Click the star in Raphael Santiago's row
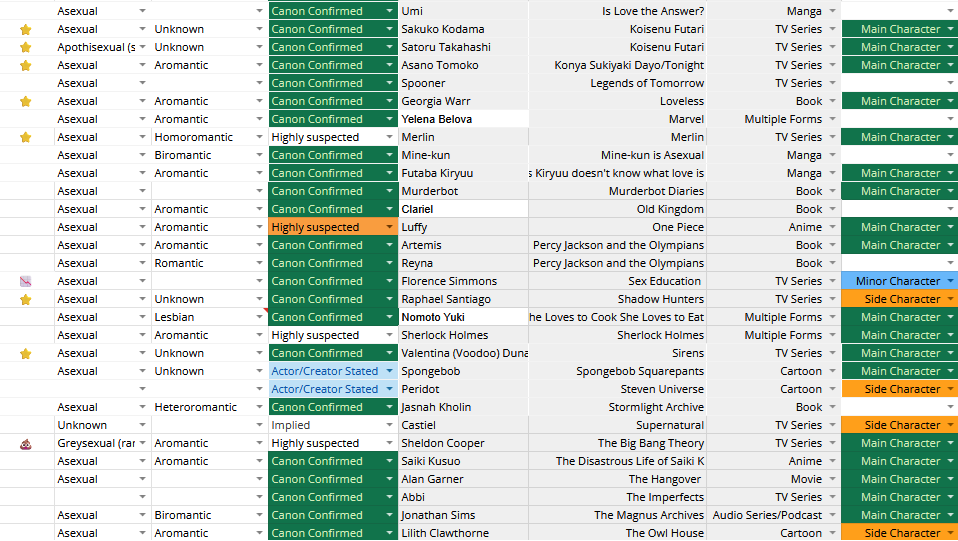The width and height of the screenshot is (958, 541). click(26, 300)
